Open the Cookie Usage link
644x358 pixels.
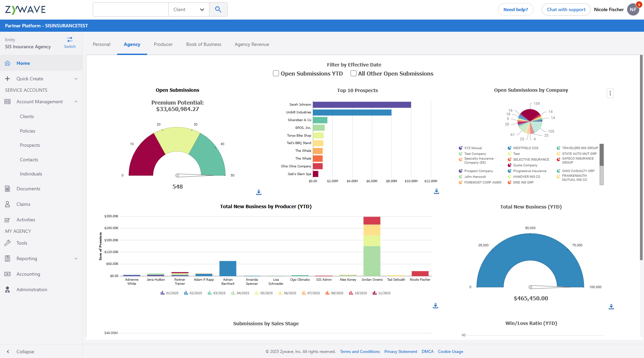point(450,352)
